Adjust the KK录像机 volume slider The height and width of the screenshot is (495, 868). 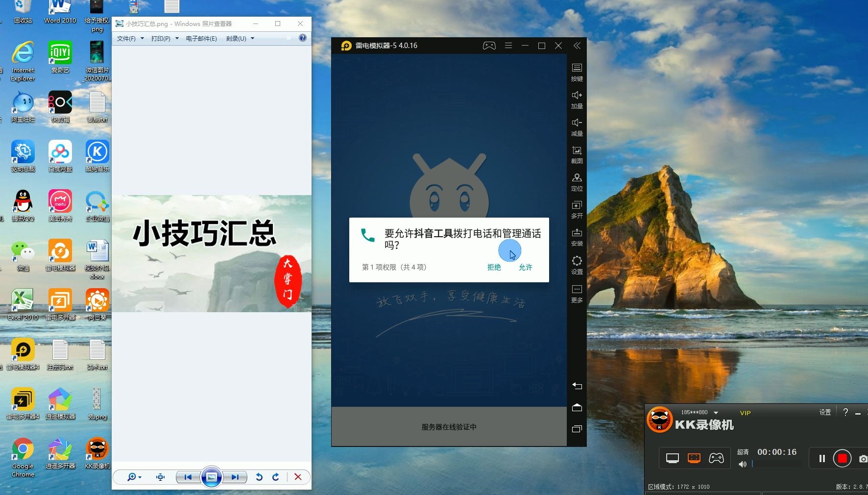pyautogui.click(x=776, y=464)
